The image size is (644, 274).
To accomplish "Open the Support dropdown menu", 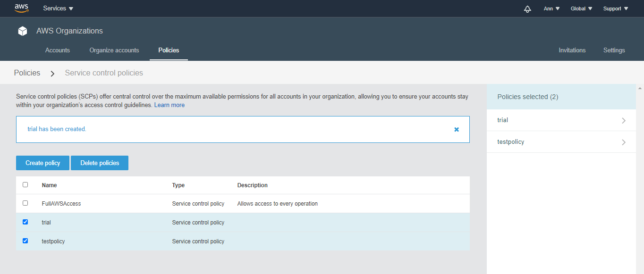I will tap(616, 8).
